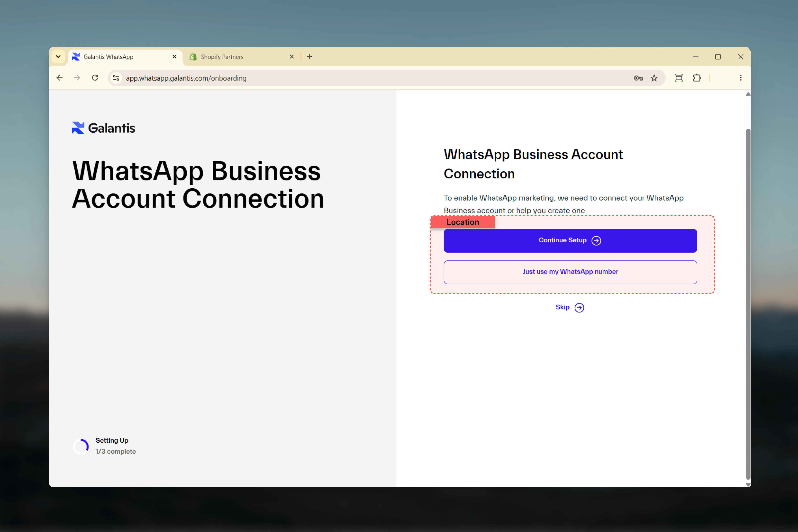Select the Galantis WhatsApp tab
This screenshot has width=798, height=532.
click(125, 57)
